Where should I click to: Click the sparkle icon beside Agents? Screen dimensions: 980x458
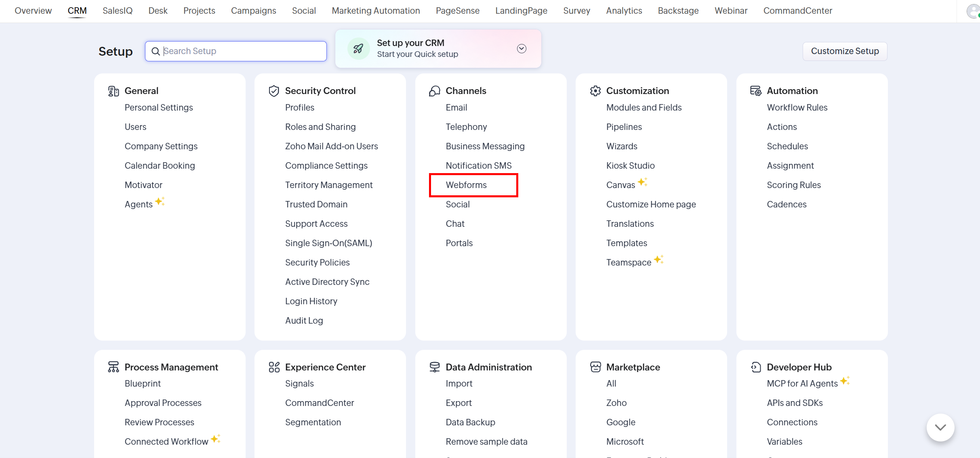160,201
